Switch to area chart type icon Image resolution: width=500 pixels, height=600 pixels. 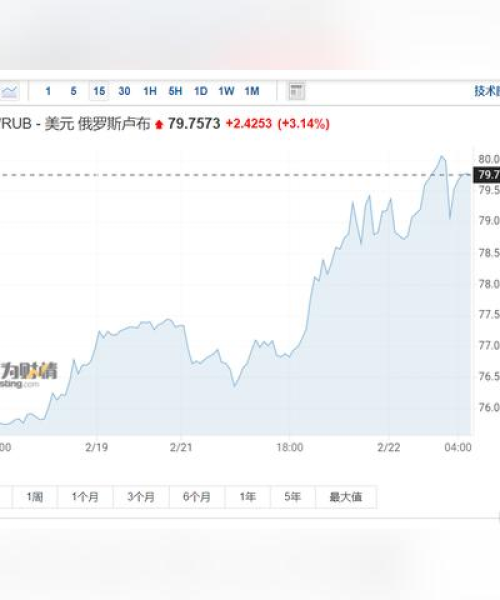pos(10,91)
